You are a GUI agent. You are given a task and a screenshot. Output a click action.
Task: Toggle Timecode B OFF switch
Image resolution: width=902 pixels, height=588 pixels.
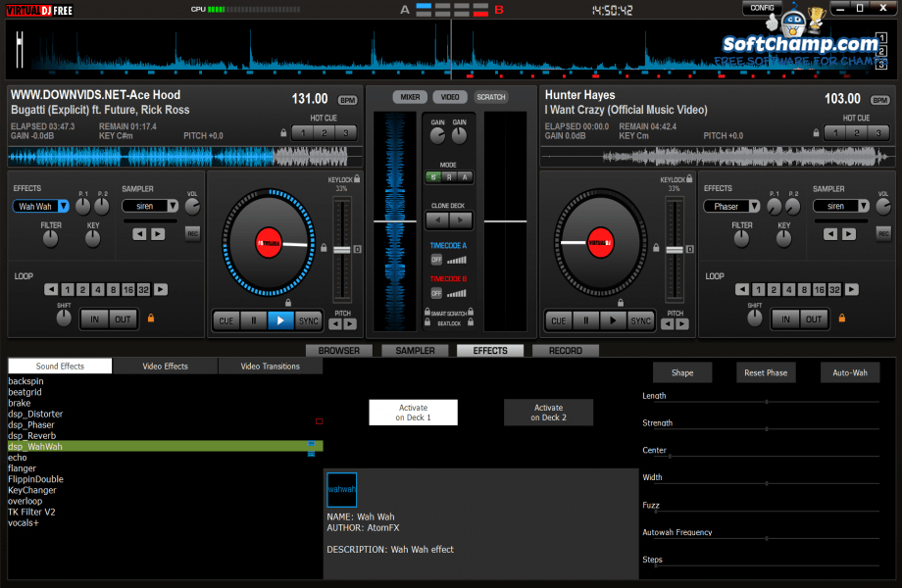pyautogui.click(x=436, y=293)
